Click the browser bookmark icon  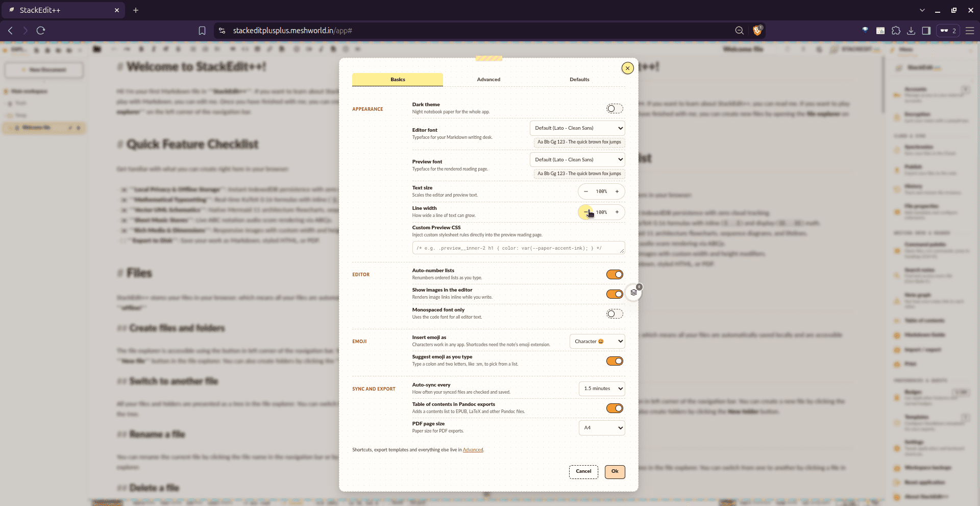coord(202,31)
